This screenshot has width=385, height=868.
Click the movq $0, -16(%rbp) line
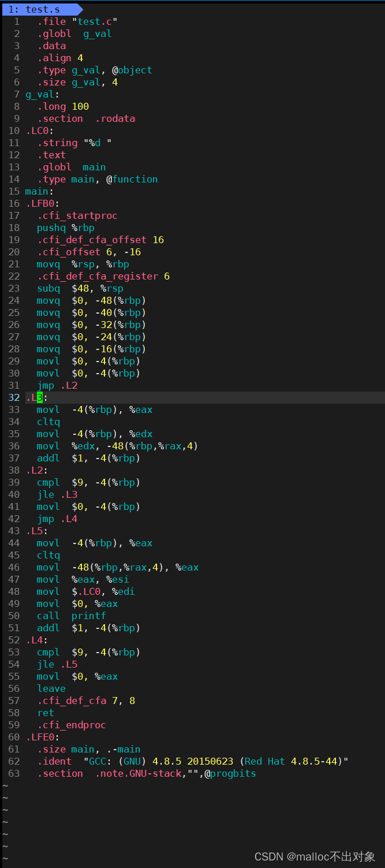pos(92,349)
